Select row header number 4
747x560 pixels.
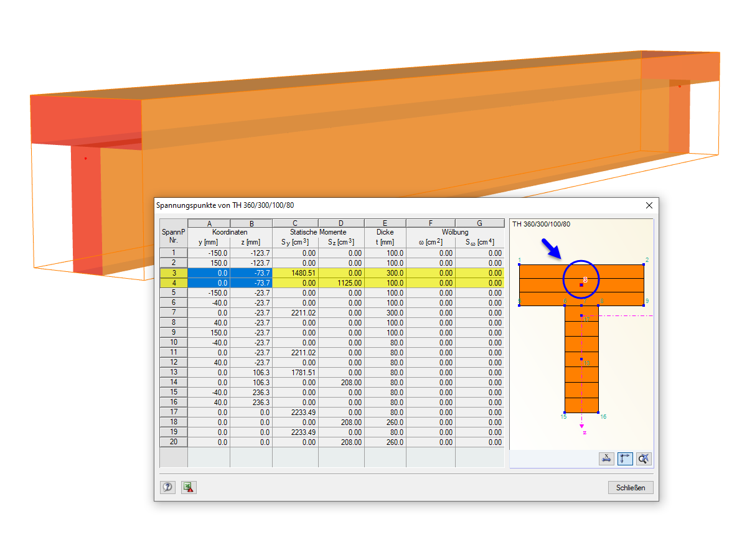click(x=174, y=283)
